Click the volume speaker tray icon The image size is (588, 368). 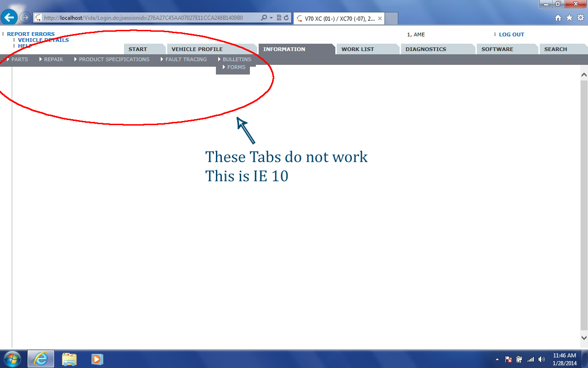[542, 359]
